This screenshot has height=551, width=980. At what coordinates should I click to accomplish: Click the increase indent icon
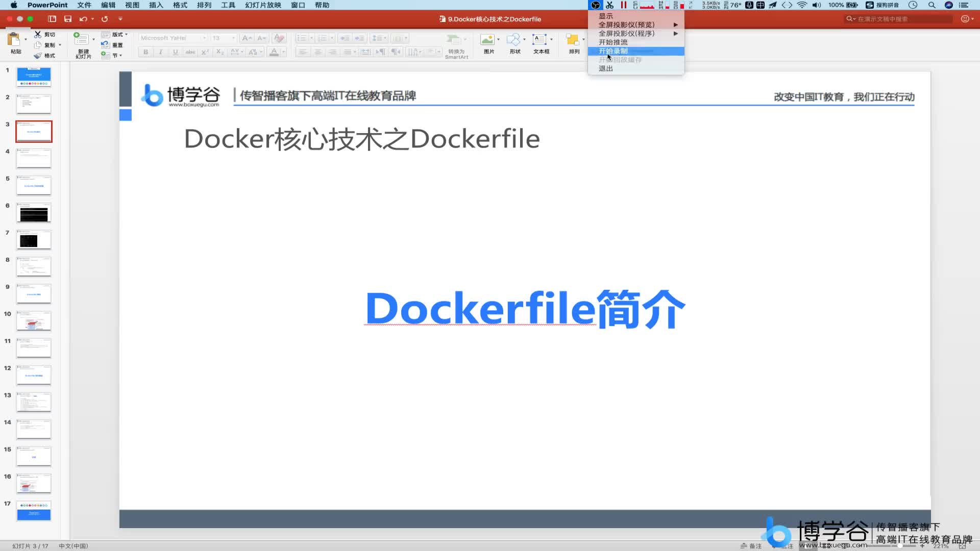tap(360, 38)
